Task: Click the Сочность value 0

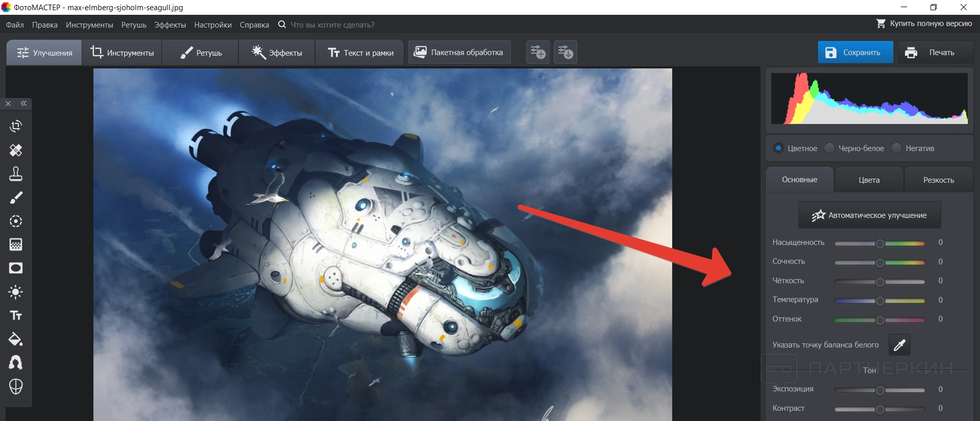Action: point(941,262)
